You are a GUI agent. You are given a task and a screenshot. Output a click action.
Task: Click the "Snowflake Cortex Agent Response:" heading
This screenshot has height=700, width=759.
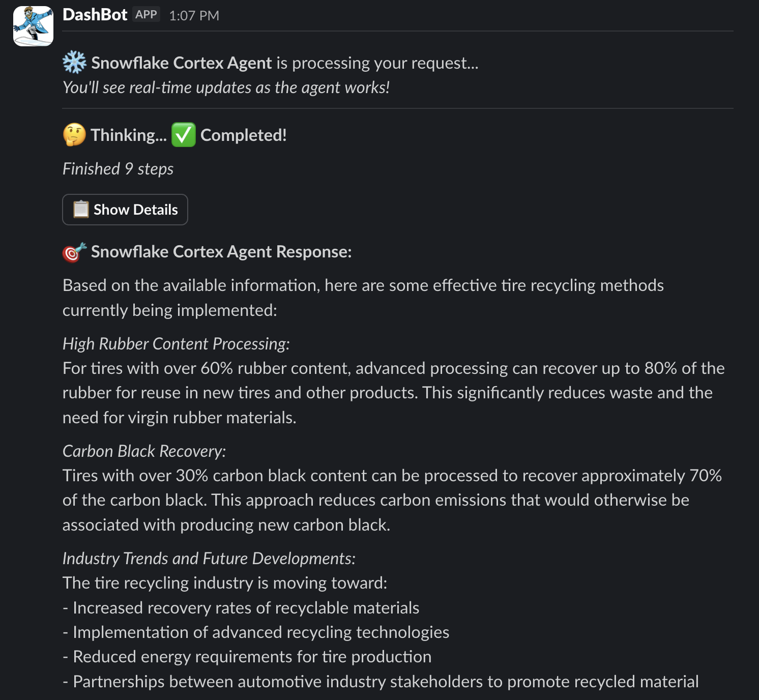221,252
